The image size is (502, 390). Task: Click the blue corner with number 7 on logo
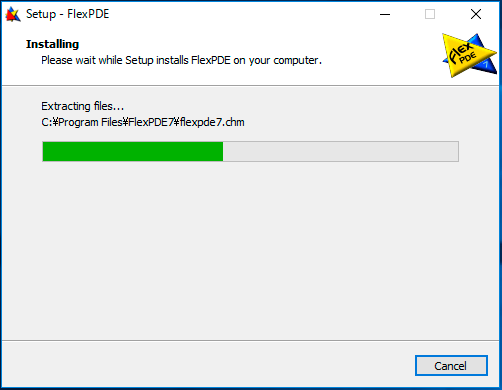pos(485,65)
